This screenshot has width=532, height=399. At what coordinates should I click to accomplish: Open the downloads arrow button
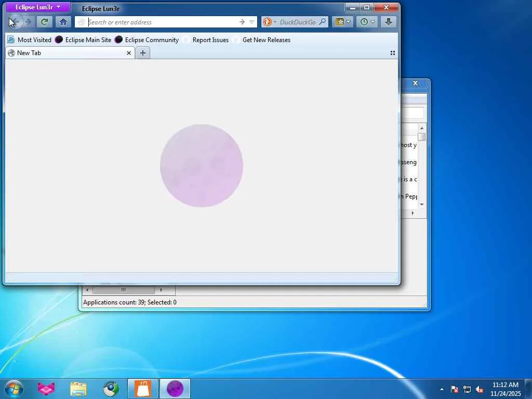pyautogui.click(x=389, y=22)
